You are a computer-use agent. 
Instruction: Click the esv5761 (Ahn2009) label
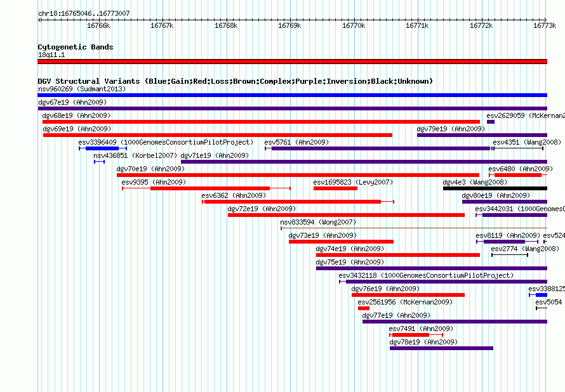(296, 142)
